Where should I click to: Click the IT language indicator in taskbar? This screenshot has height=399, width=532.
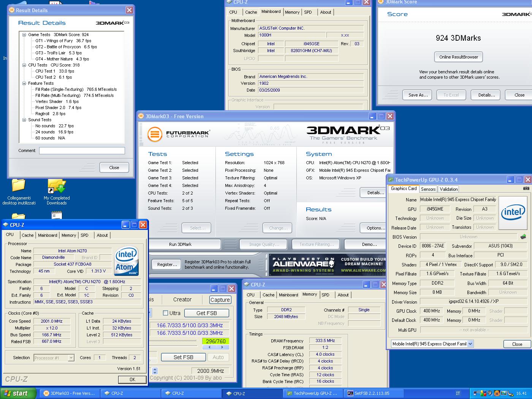pyautogui.click(x=458, y=393)
